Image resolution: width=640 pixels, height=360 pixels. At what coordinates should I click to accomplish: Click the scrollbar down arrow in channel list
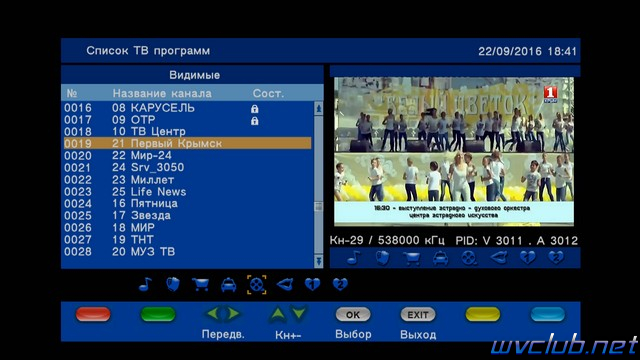319,261
